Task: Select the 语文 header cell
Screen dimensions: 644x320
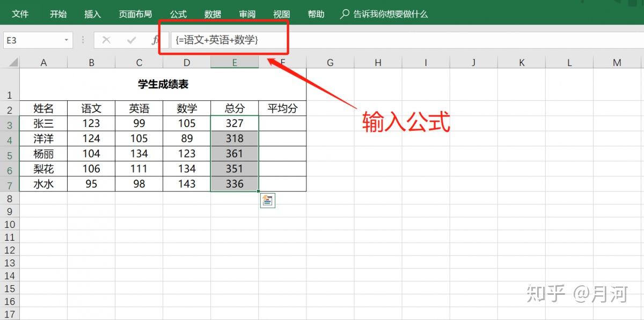Action: (91, 108)
